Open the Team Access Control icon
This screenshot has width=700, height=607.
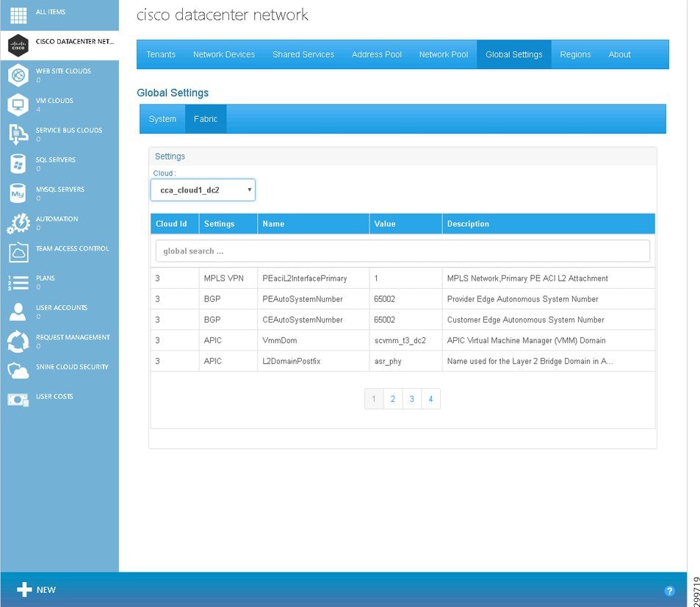(x=18, y=252)
